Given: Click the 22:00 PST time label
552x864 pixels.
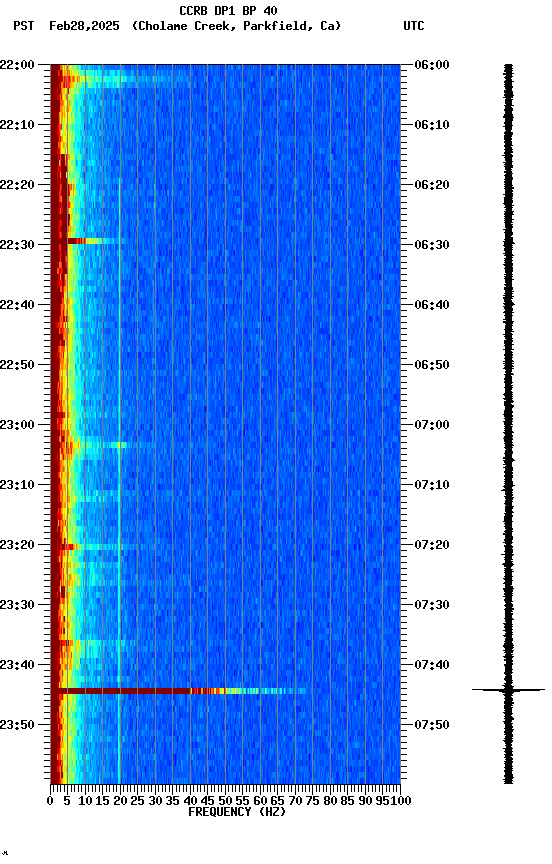Looking at the screenshot, I should pos(17,65).
